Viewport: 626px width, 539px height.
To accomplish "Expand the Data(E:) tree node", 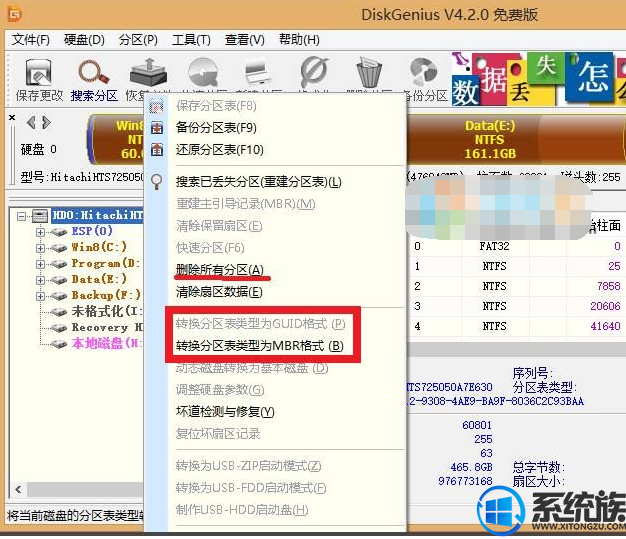I will point(40,280).
